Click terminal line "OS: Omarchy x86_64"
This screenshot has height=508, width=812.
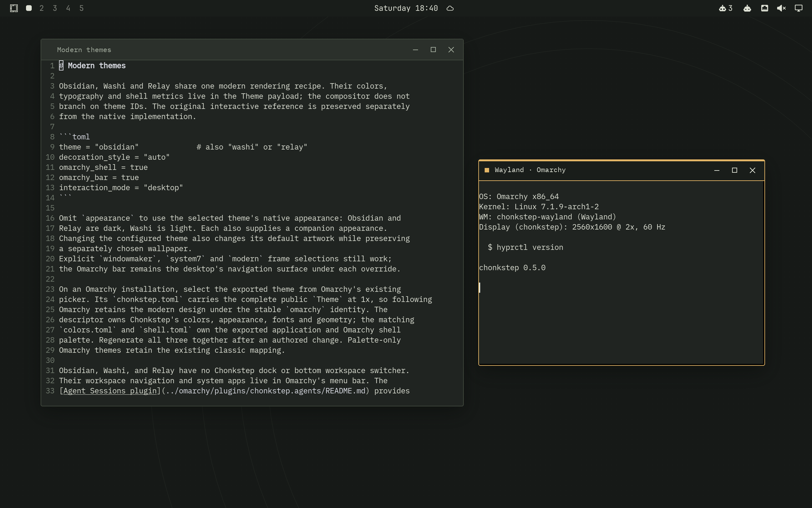519,197
